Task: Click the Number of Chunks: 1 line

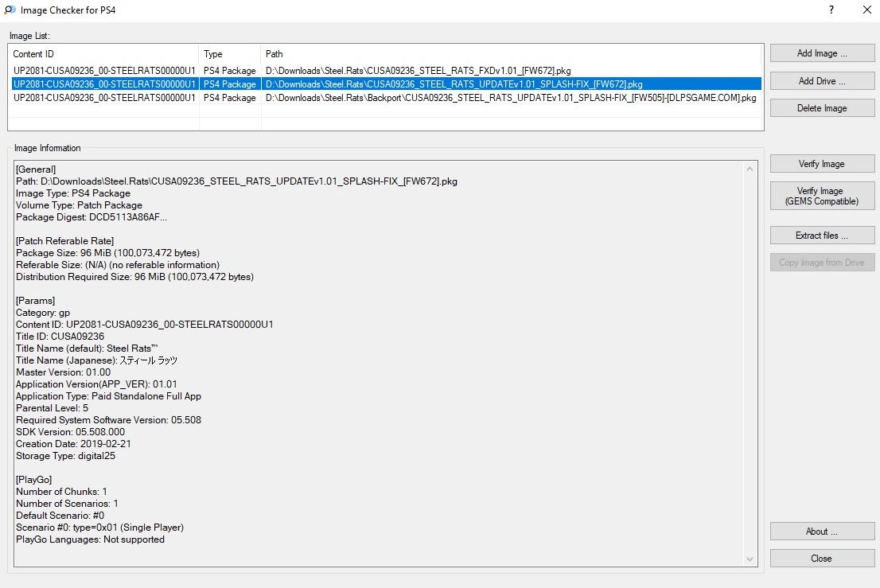Action: click(x=62, y=492)
